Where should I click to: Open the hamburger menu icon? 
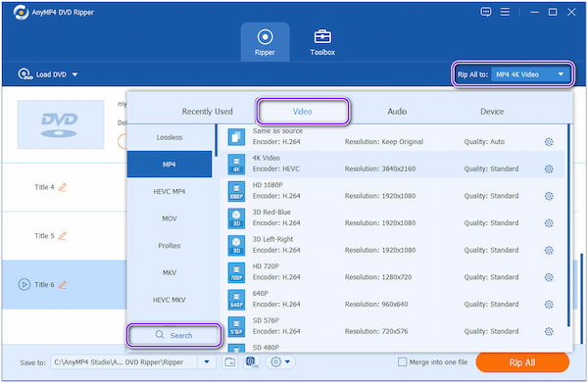click(x=505, y=12)
